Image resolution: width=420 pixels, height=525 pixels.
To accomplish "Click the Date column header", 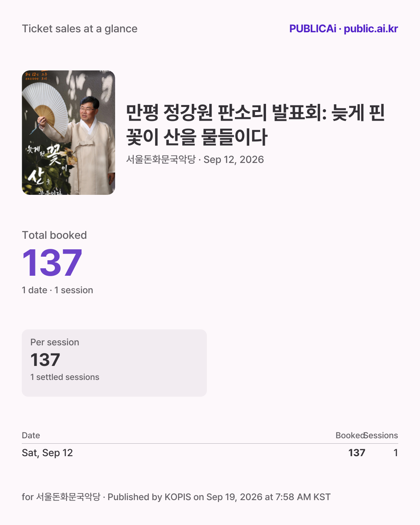I will pos(31,436).
